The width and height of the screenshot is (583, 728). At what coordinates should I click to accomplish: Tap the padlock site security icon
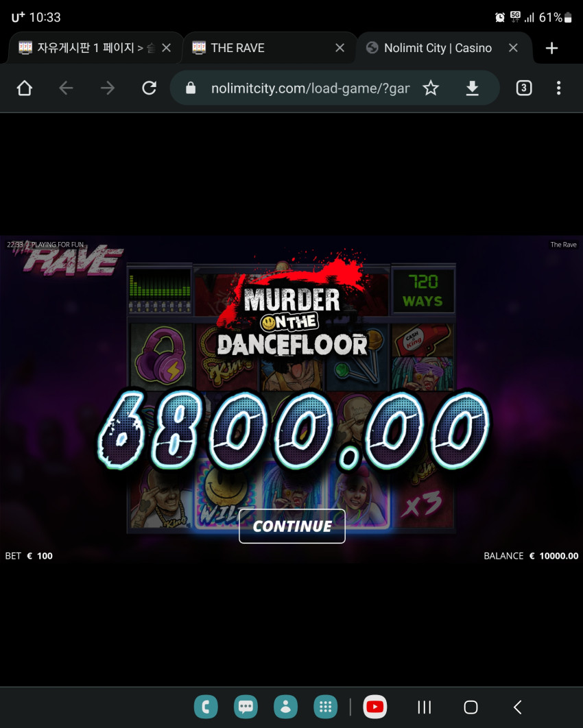[x=191, y=88]
